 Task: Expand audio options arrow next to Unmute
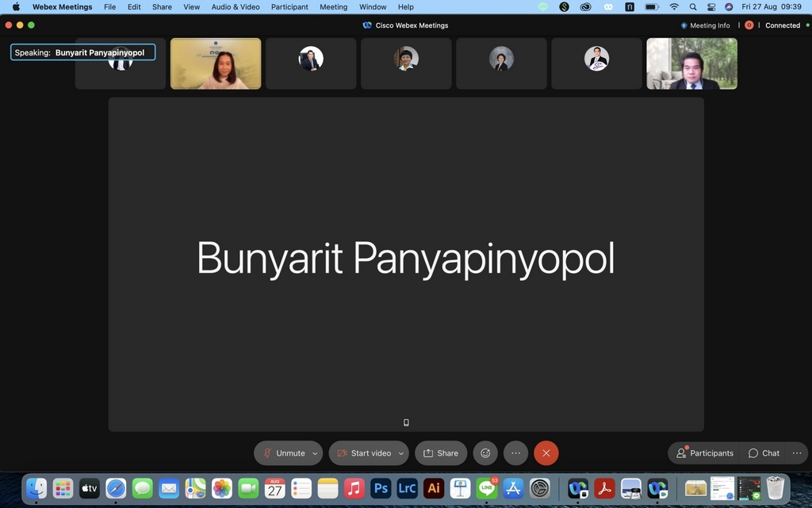315,453
